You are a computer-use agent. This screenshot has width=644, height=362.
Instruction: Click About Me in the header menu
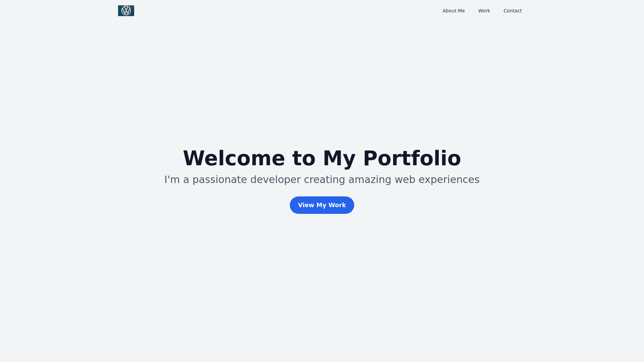coord(453,11)
